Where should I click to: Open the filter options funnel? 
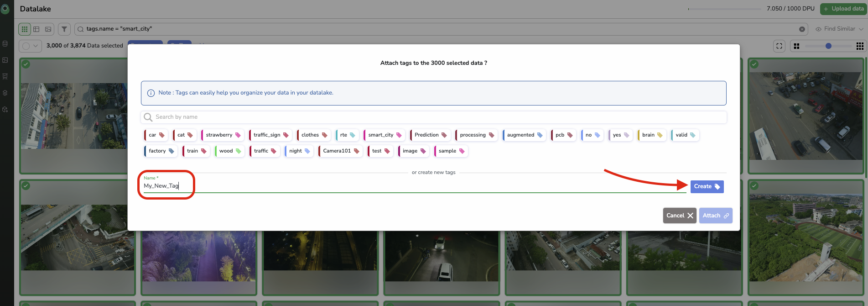coord(64,29)
